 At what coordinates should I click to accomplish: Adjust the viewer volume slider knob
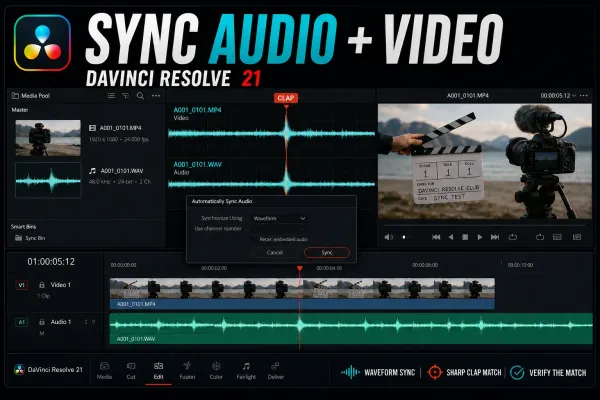tap(404, 237)
